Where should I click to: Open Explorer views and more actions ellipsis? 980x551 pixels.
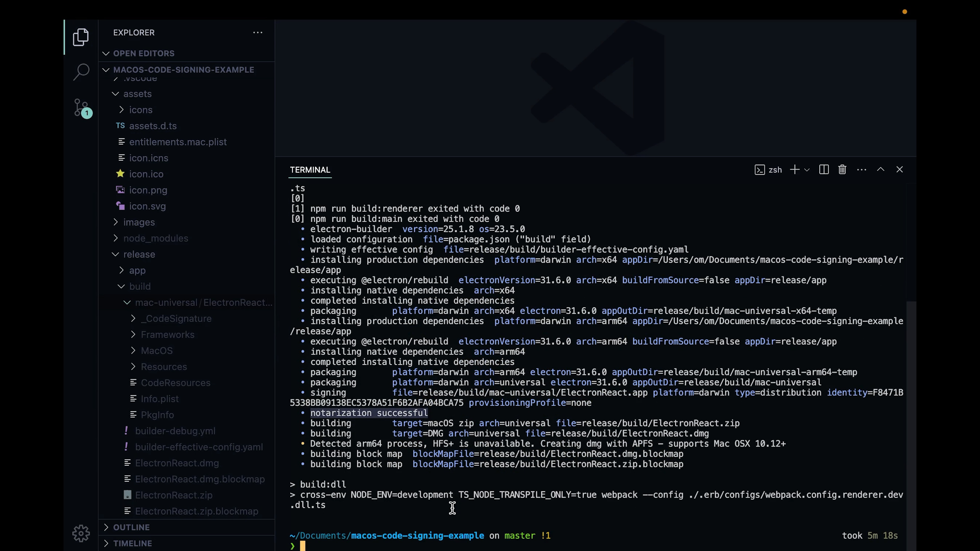pos(258,33)
